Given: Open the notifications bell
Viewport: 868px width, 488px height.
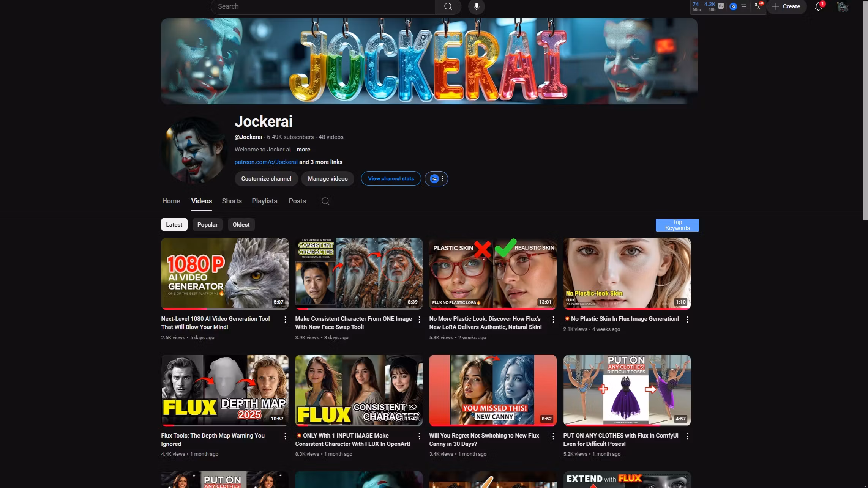Looking at the screenshot, I should 818,6.
